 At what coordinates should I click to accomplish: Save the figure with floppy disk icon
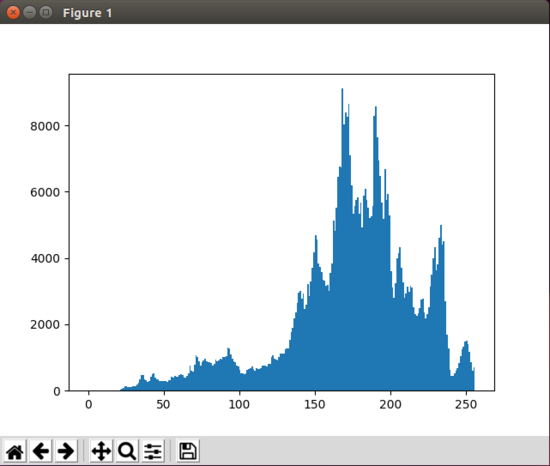[x=188, y=451]
